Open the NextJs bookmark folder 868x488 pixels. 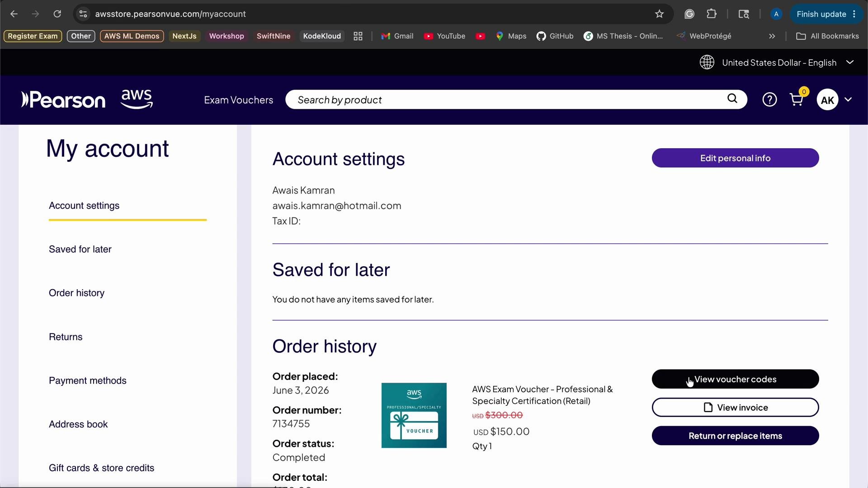pyautogui.click(x=184, y=36)
